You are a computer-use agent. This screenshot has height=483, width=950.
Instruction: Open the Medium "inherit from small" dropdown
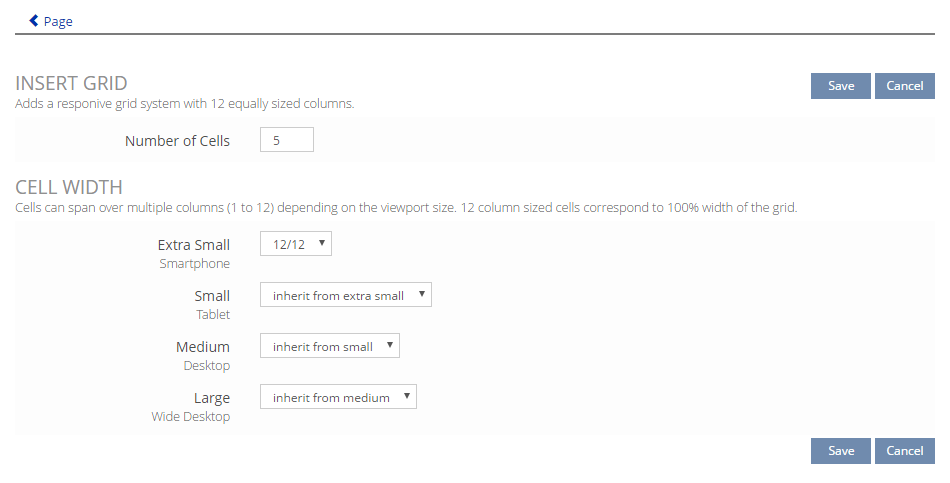point(329,346)
